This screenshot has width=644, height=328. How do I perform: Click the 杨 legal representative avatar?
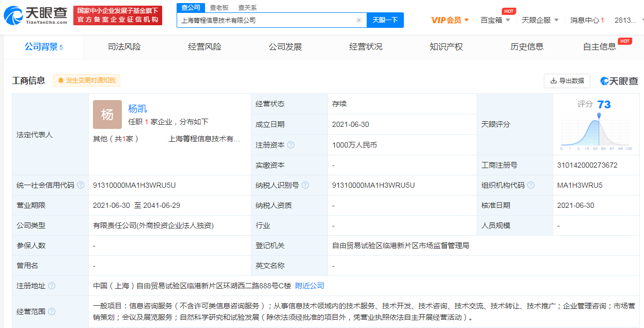pyautogui.click(x=107, y=114)
